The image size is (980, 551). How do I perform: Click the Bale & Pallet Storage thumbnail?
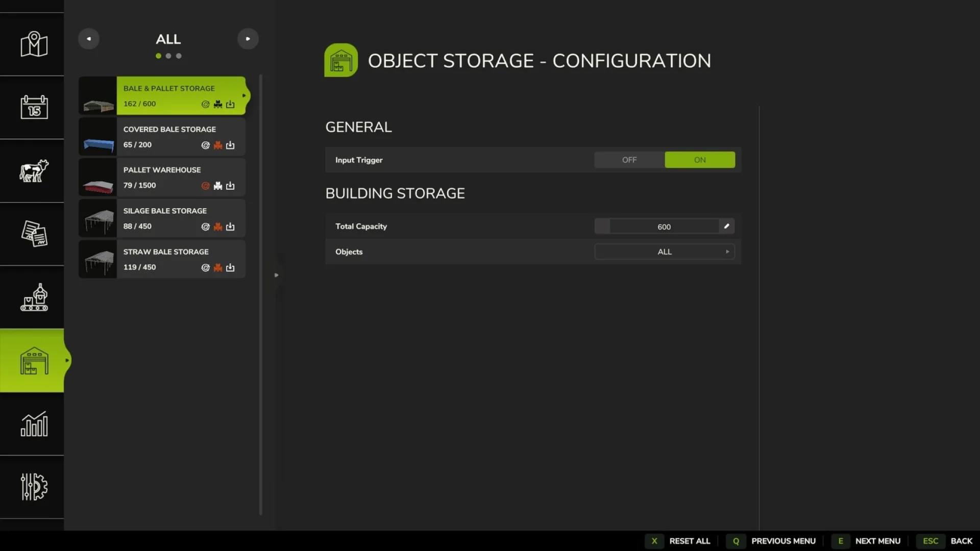[x=97, y=95]
